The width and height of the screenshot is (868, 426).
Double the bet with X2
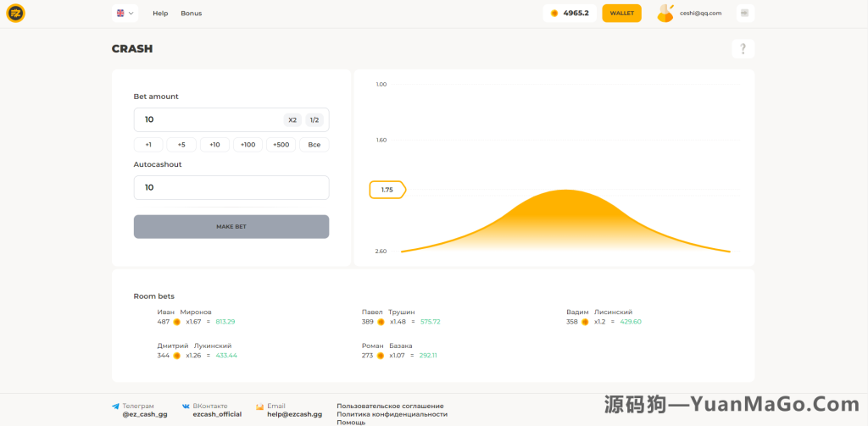(x=292, y=119)
